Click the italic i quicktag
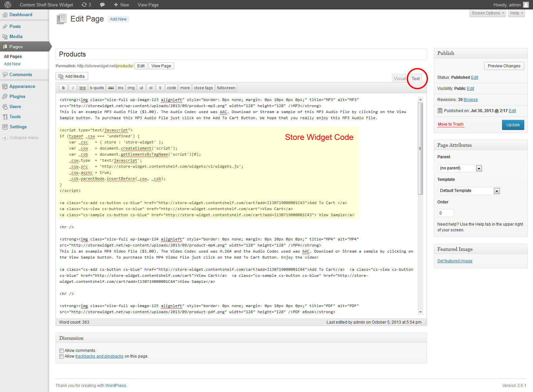This screenshot has height=392, width=533. pos(73,88)
